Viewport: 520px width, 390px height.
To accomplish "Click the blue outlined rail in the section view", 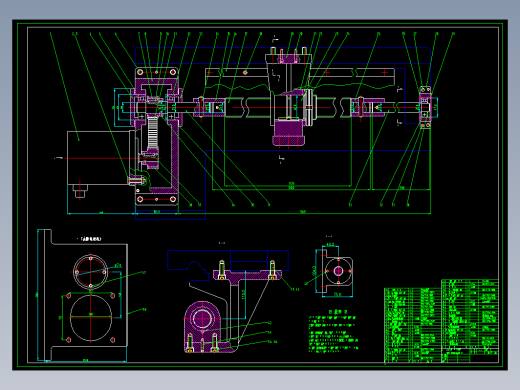I will (228, 260).
